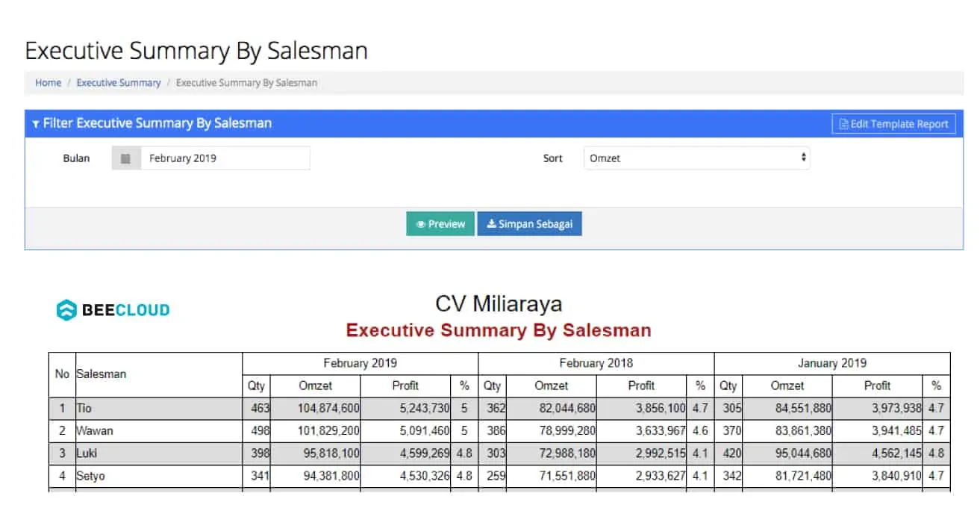Image resolution: width=980 pixels, height=514 pixels.
Task: Click the Preview button
Action: 440,223
